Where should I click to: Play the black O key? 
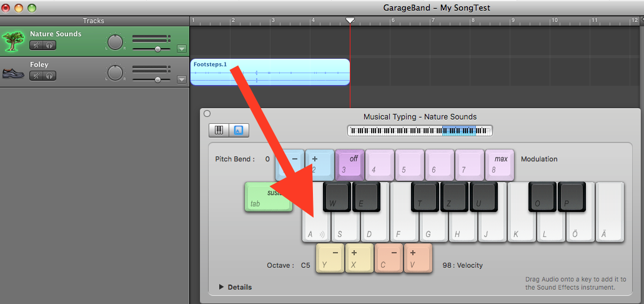(x=543, y=197)
